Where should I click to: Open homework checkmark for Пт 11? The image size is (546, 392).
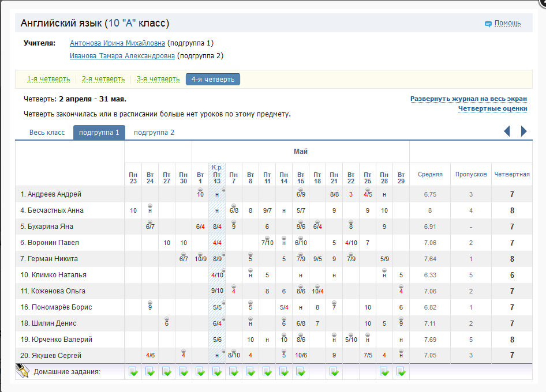267,372
